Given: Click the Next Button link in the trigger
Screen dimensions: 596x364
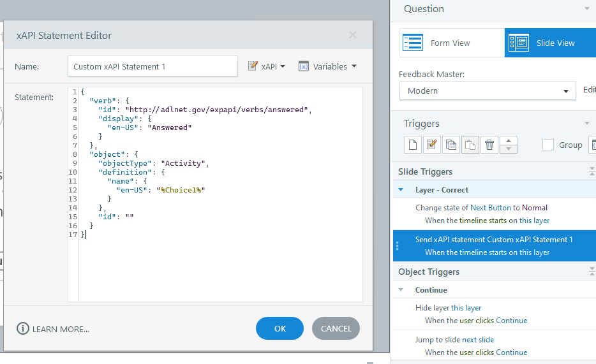Looking at the screenshot, I should [x=490, y=208].
